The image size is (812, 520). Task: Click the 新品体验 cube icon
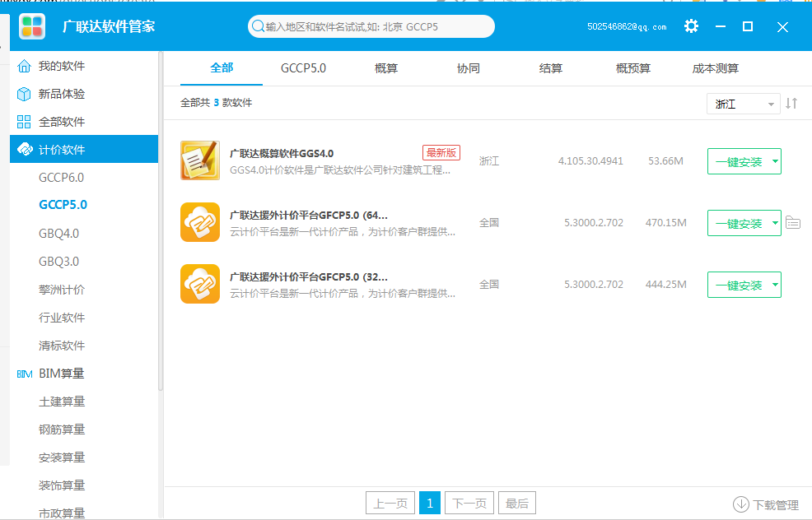24,94
